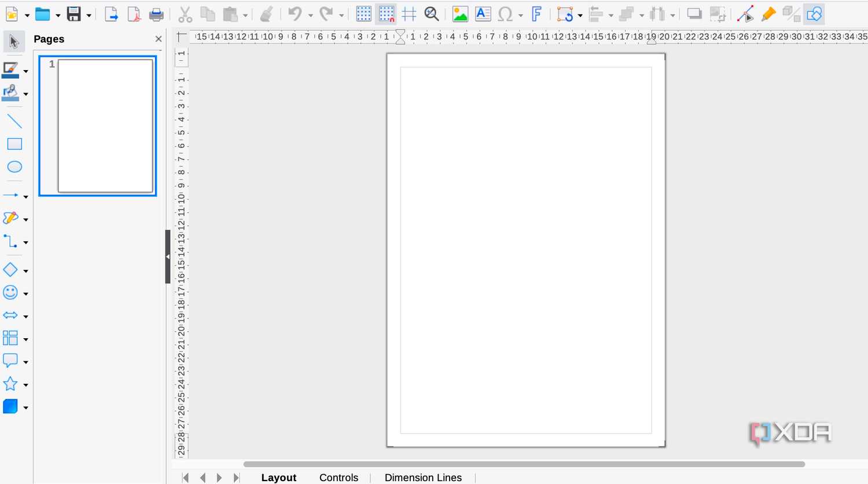
Task: Click the Redo arrow icon
Action: click(326, 14)
